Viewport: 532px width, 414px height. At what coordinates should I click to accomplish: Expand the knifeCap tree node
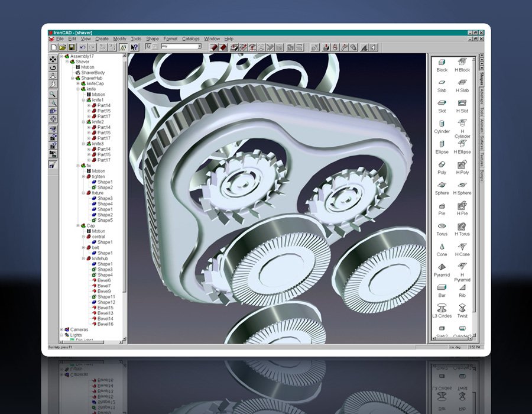coord(77,83)
